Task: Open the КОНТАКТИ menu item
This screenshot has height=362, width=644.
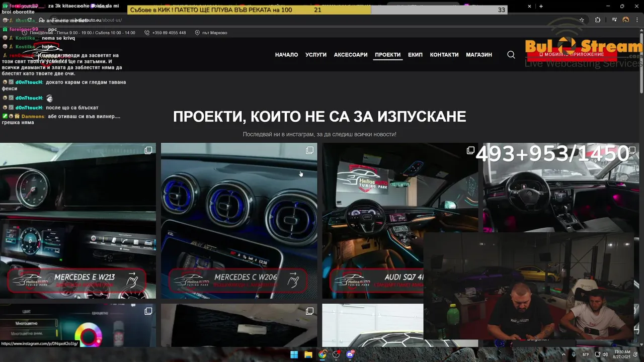Action: point(444,55)
